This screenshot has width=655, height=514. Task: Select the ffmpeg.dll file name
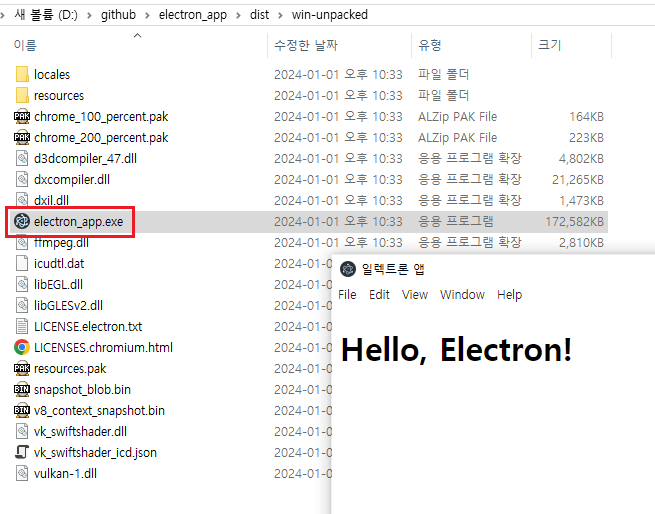click(x=61, y=242)
